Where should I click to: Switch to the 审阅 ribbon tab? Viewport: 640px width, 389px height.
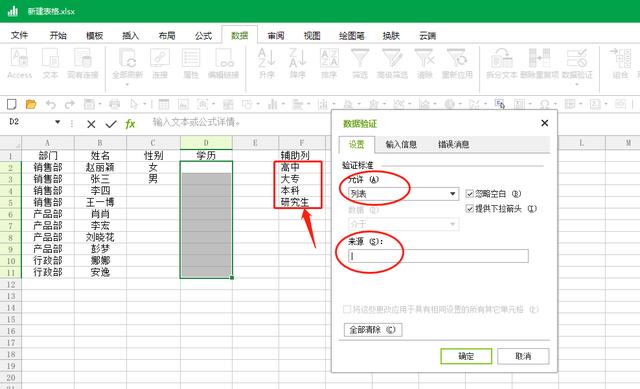tap(276, 36)
